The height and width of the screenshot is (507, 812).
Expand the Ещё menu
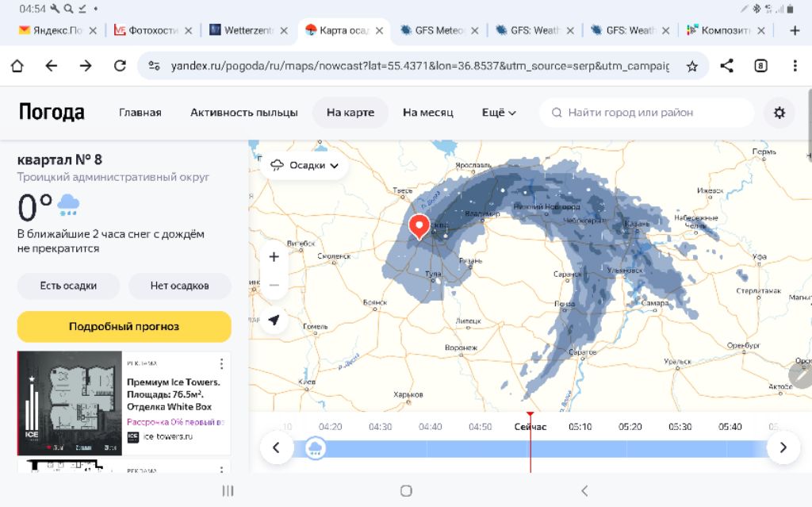click(499, 113)
